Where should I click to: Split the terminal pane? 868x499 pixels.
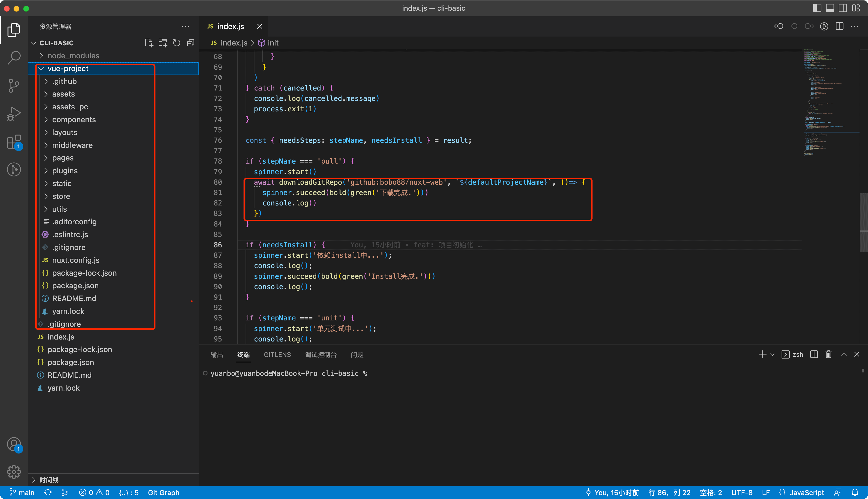[814, 354]
